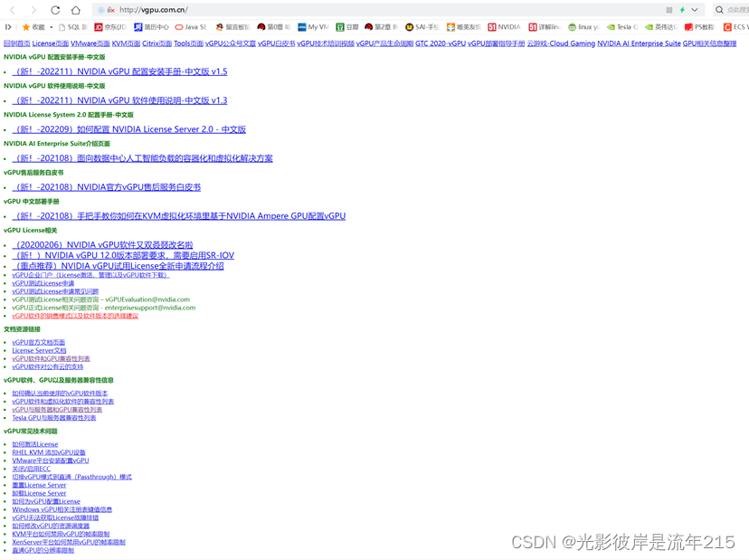Image resolution: width=749 pixels, height=560 pixels.
Task: Open the 留言板 bookmark
Action: pos(232,27)
